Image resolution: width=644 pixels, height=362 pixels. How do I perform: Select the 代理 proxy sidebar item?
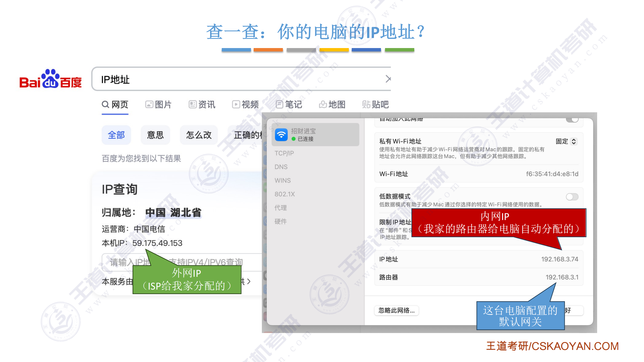[280, 207]
